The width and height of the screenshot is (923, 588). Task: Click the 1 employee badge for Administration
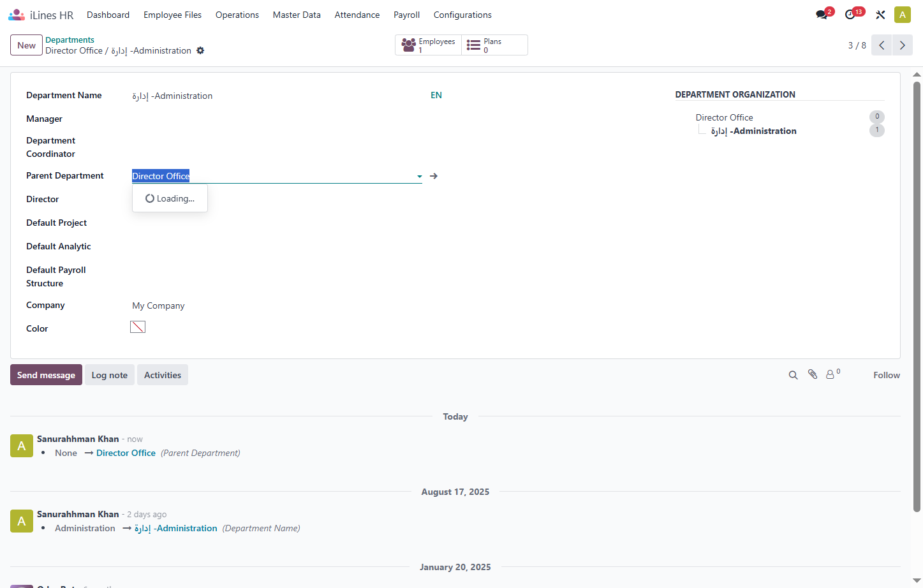point(877,130)
